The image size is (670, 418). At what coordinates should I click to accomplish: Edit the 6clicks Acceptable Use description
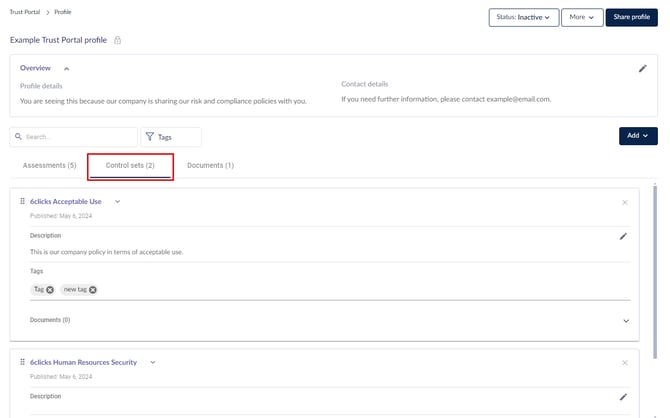coord(623,236)
